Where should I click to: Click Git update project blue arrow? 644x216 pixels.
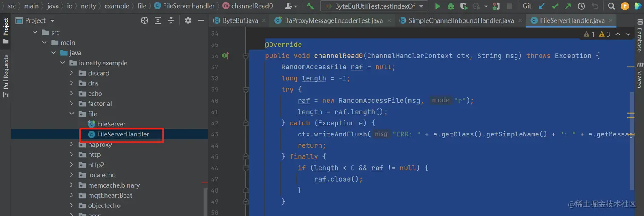[542, 6]
